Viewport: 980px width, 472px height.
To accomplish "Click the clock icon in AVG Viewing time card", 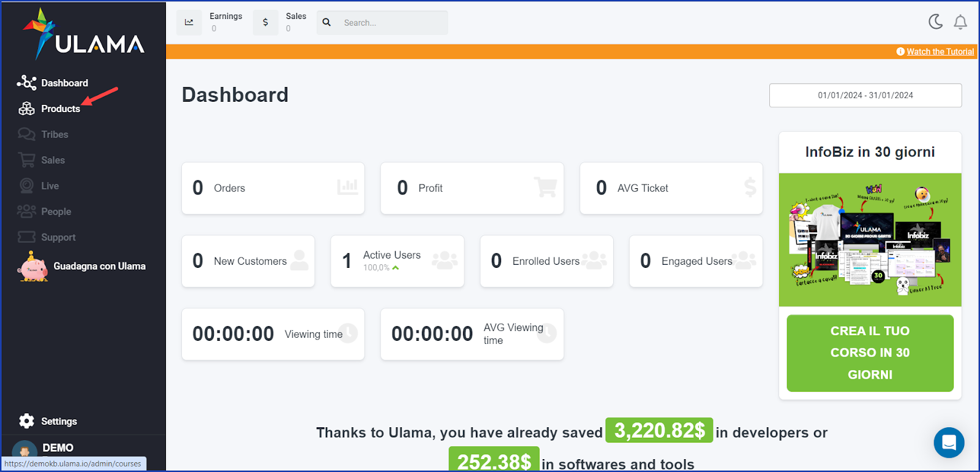I will [547, 333].
